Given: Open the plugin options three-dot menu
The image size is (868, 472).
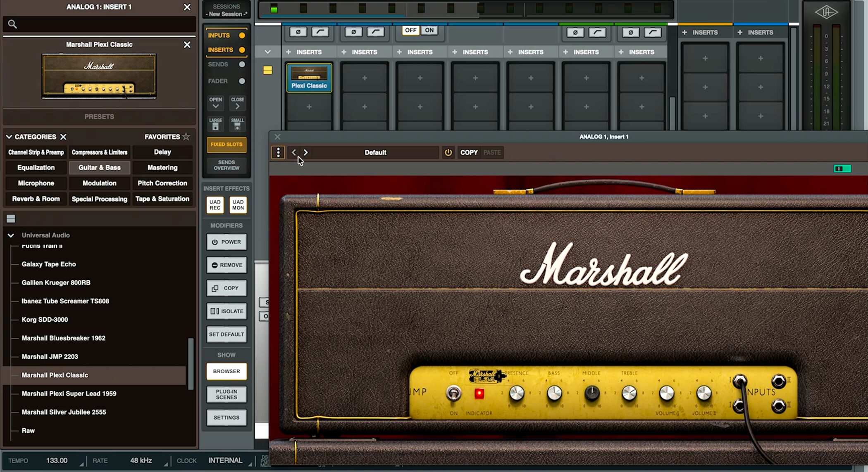Looking at the screenshot, I should 278,152.
